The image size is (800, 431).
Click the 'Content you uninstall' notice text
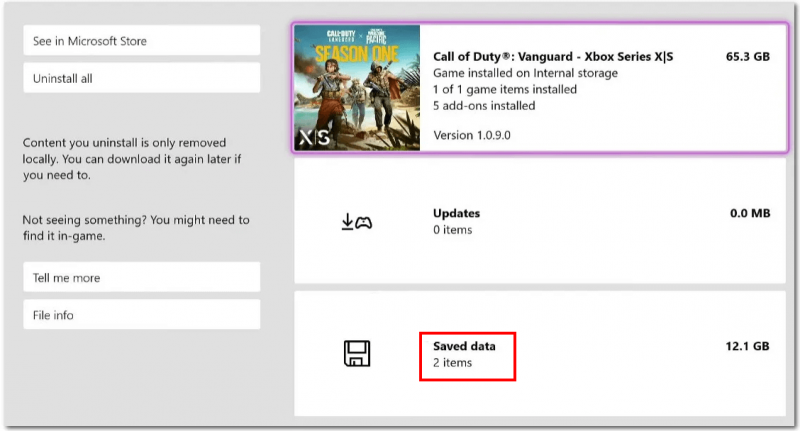[x=132, y=159]
